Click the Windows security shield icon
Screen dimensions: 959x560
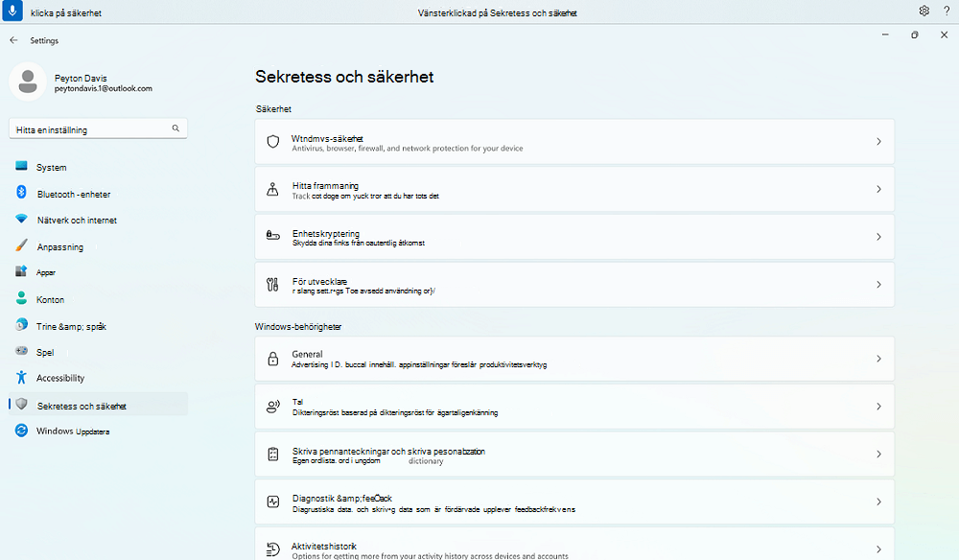[273, 142]
